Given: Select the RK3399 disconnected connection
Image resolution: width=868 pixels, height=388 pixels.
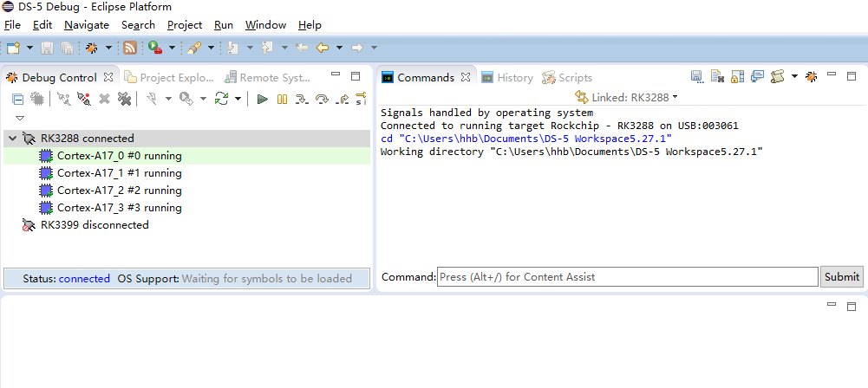Looking at the screenshot, I should (x=95, y=225).
